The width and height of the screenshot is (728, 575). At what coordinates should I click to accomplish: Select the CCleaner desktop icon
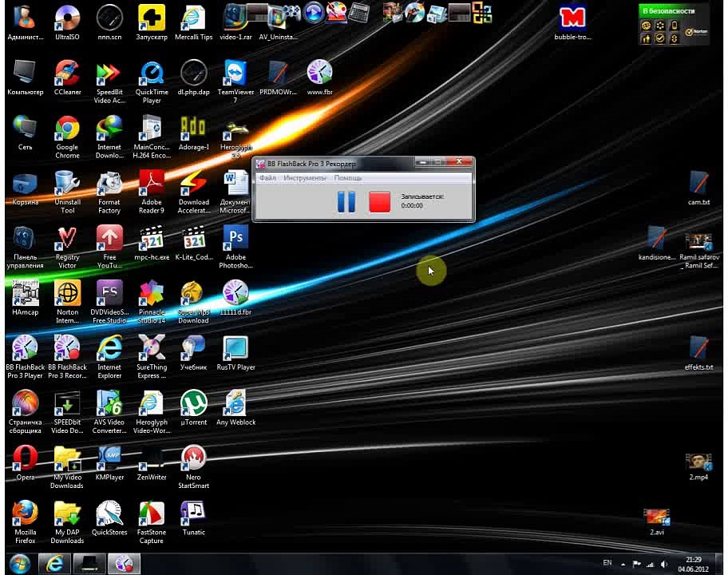[x=67, y=77]
